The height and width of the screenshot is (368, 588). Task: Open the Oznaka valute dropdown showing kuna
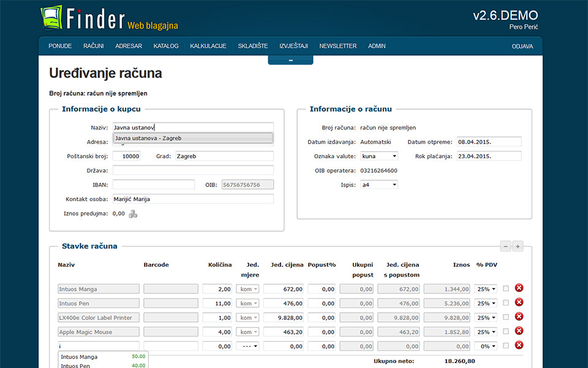click(379, 156)
